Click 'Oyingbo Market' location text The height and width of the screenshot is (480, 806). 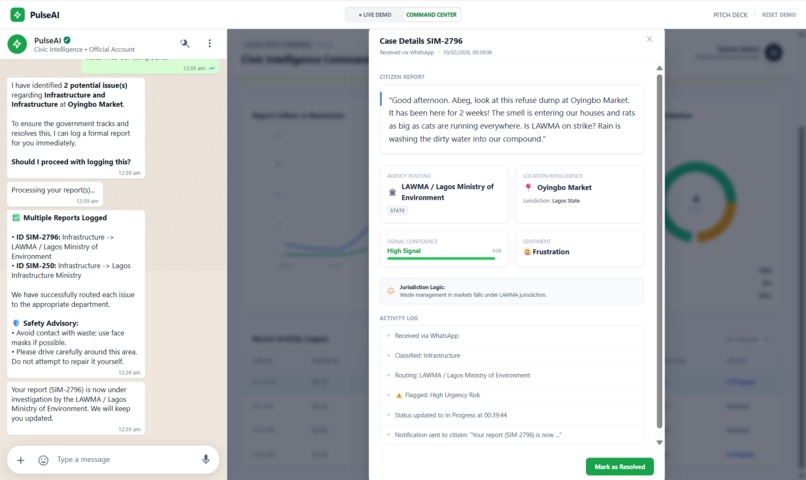pyautogui.click(x=564, y=188)
